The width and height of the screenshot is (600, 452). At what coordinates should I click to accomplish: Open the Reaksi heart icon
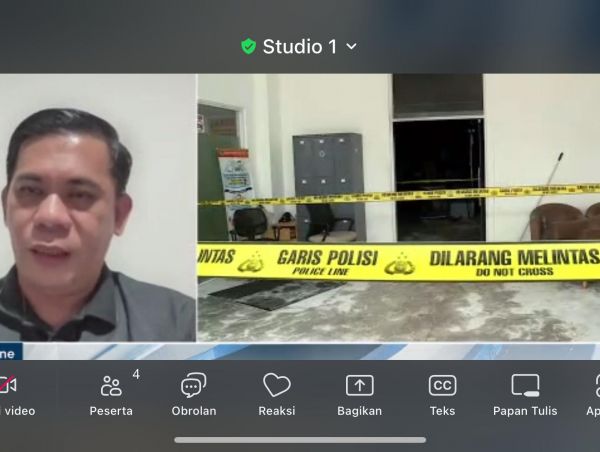277,386
